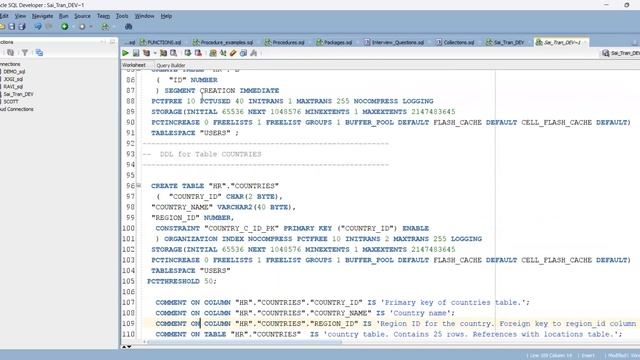Open dropdown beside the grey circle icon

[91, 27]
